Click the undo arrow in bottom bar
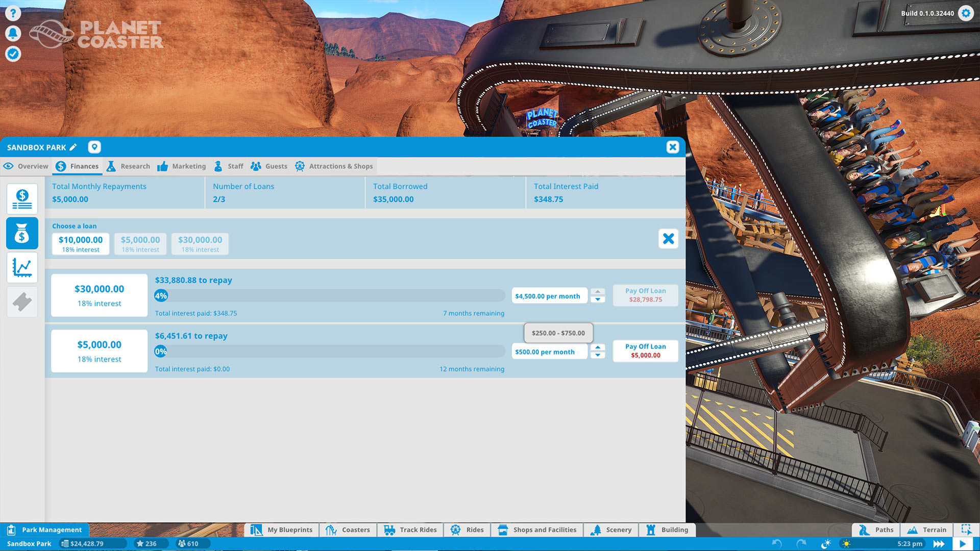980x551 pixels. coord(777,544)
